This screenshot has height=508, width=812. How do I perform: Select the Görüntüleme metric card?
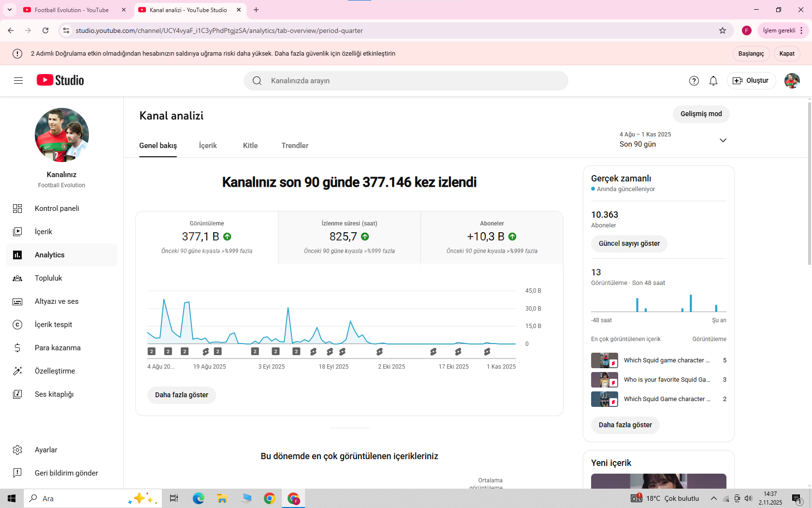tap(207, 237)
